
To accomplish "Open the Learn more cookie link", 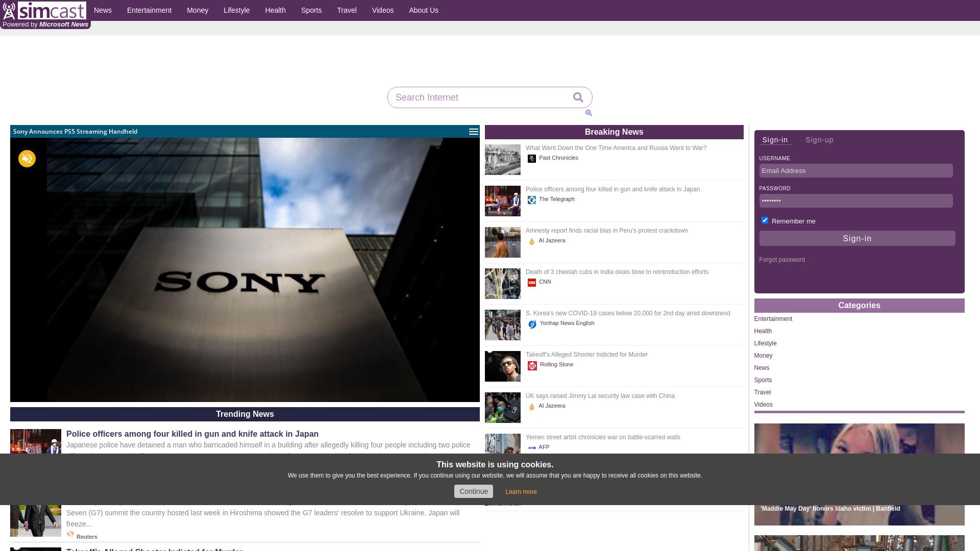I will [x=521, y=492].
